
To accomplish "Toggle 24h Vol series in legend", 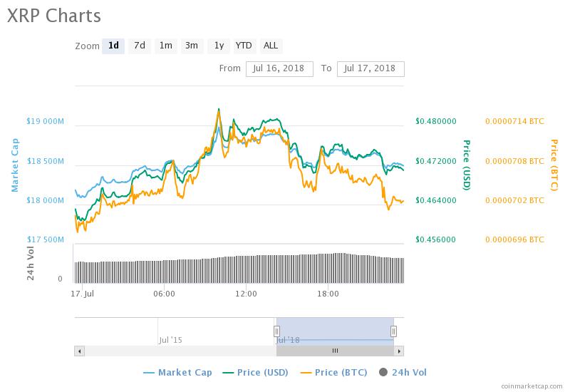I will coord(403,373).
